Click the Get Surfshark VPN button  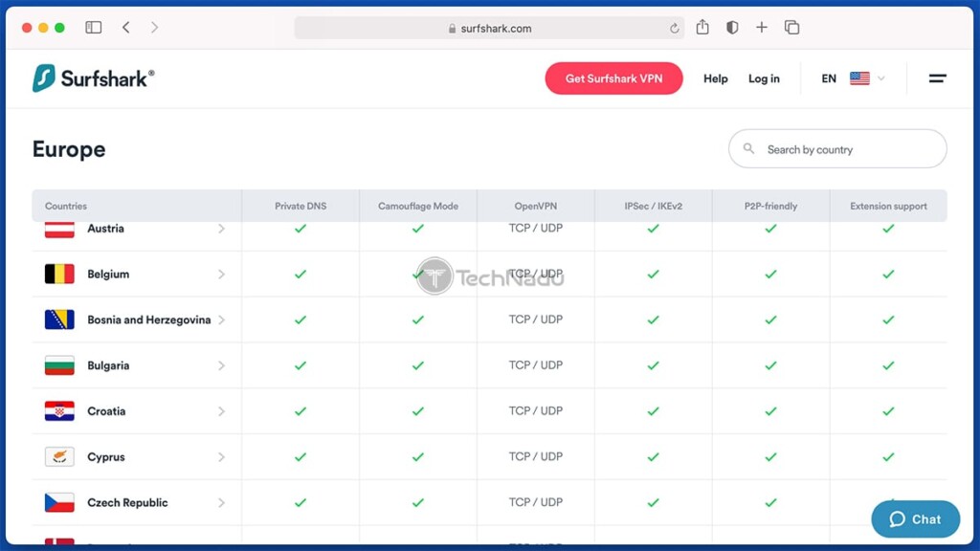(x=613, y=78)
